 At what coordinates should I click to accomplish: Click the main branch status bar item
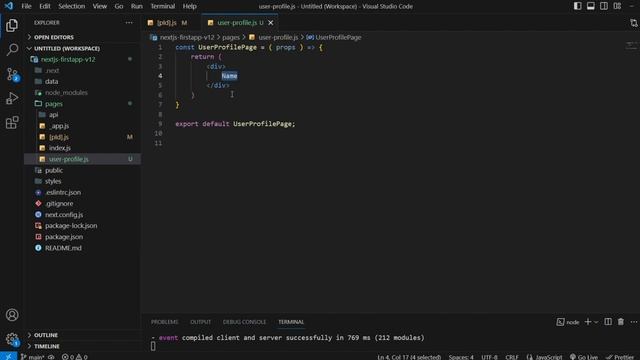pyautogui.click(x=32, y=357)
